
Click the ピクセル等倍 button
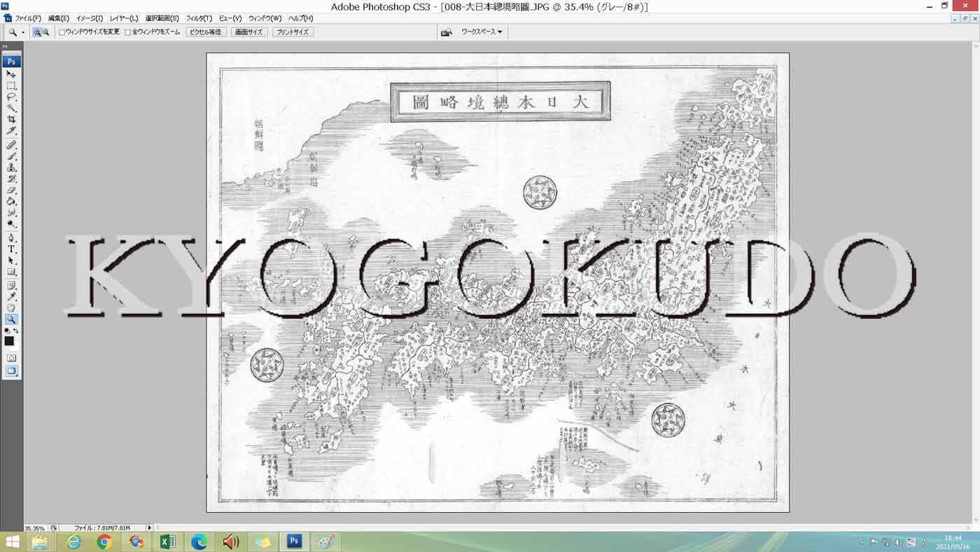point(206,32)
